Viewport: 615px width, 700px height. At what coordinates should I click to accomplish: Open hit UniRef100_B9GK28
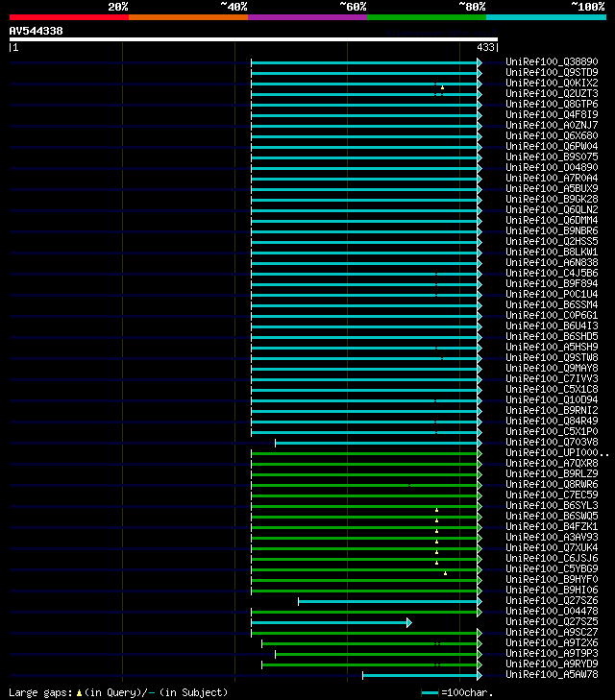552,199
